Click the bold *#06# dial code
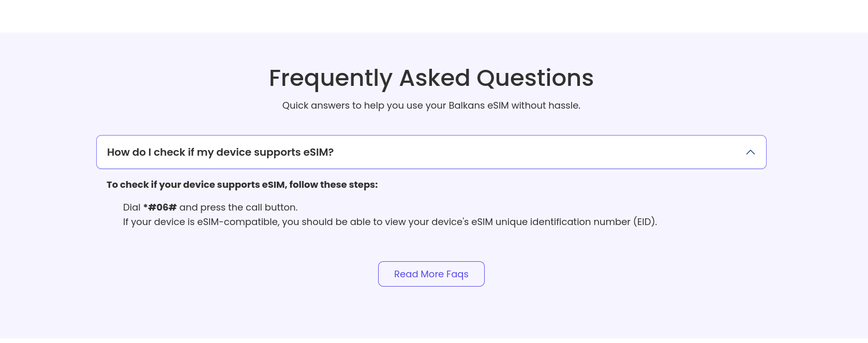The image size is (868, 343). pyautogui.click(x=160, y=207)
